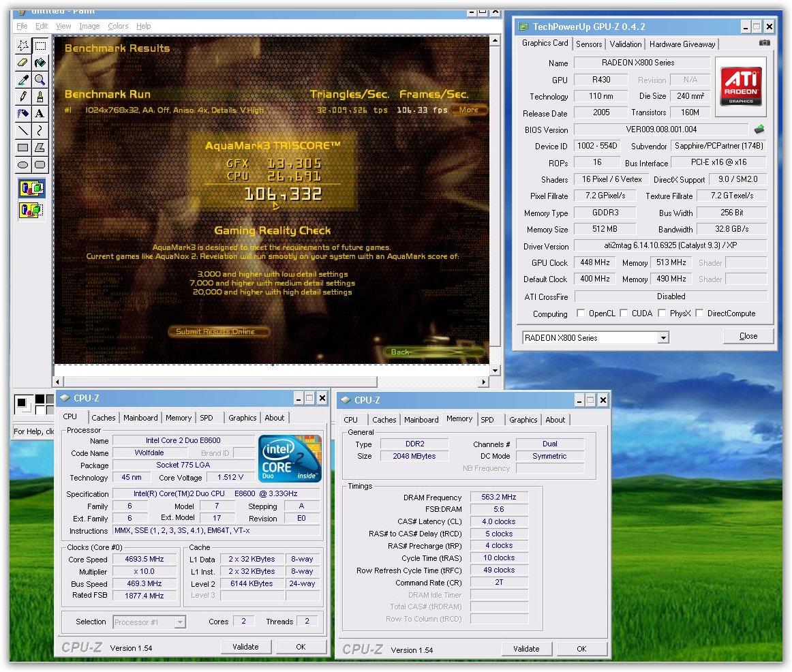Screen dimensions: 792x672
Task: Choose the transparent selection option in Paint
Action: point(32,209)
